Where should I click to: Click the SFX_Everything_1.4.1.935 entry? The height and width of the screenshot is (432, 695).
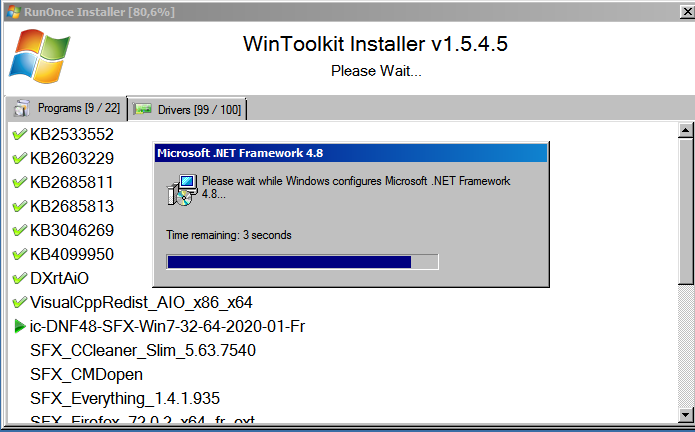pos(125,398)
